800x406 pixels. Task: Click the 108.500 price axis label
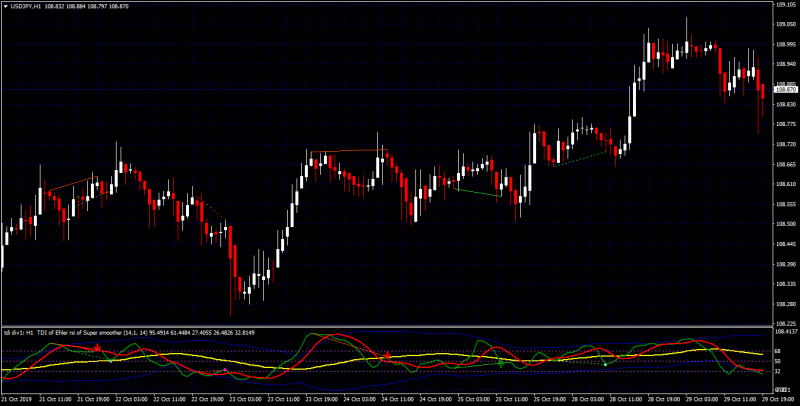coord(786,224)
